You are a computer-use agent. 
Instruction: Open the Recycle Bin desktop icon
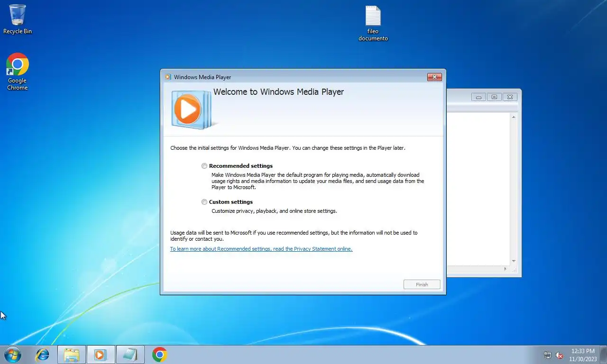click(x=18, y=19)
